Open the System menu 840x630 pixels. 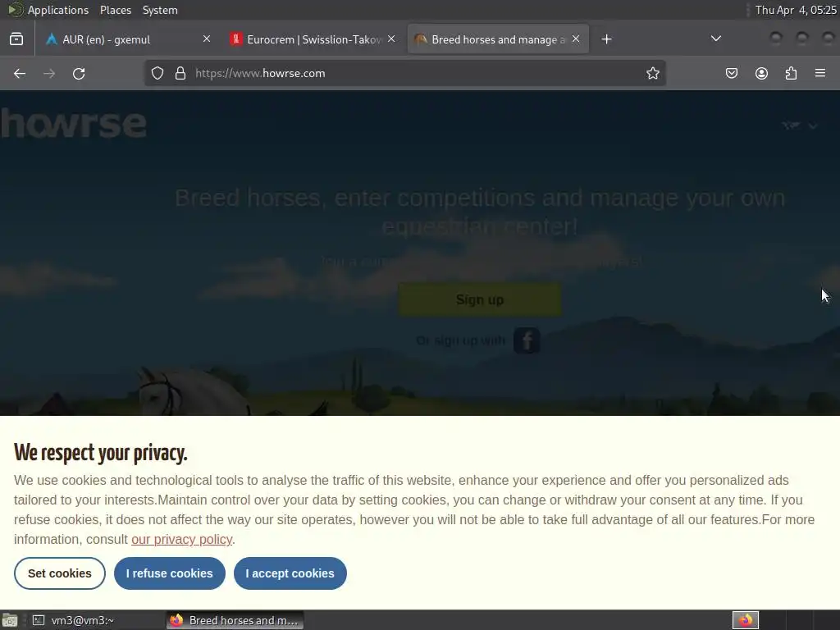tap(160, 10)
